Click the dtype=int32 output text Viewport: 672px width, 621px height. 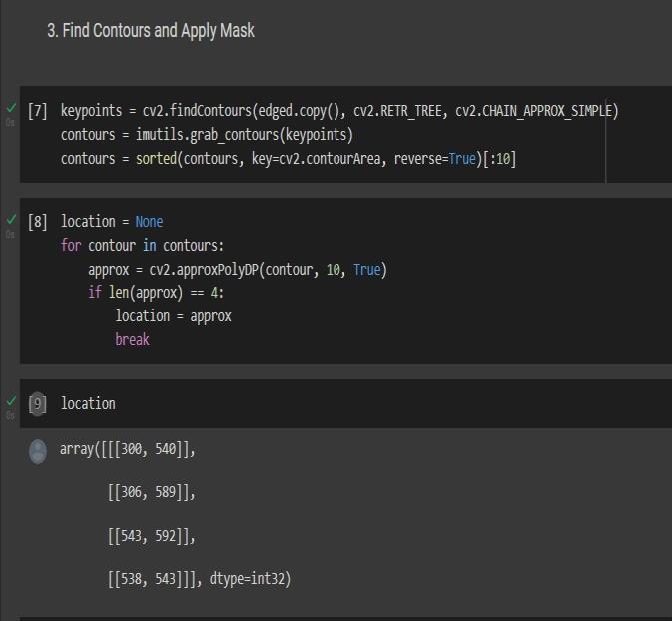250,579
